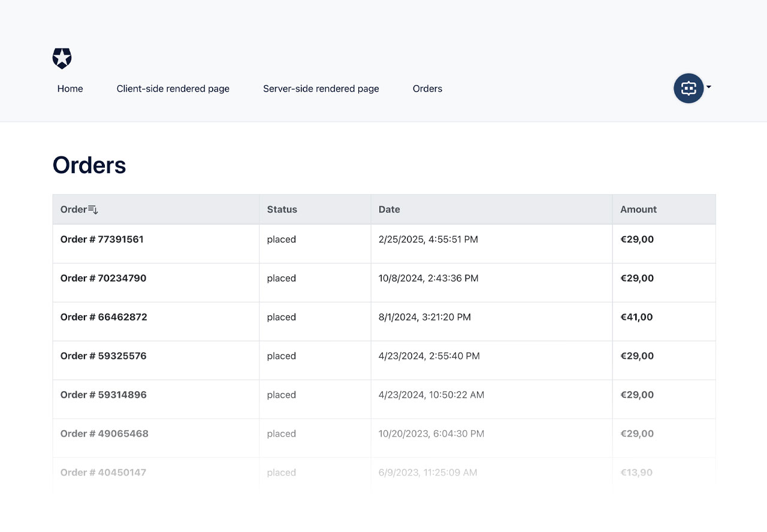
Task: Click the Status column header
Action: pyautogui.click(x=282, y=209)
